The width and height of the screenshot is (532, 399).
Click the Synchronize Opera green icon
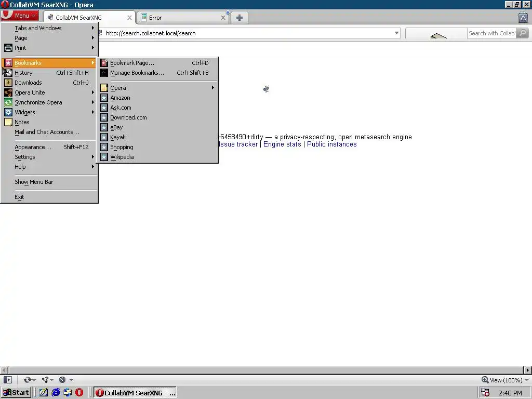(8, 102)
